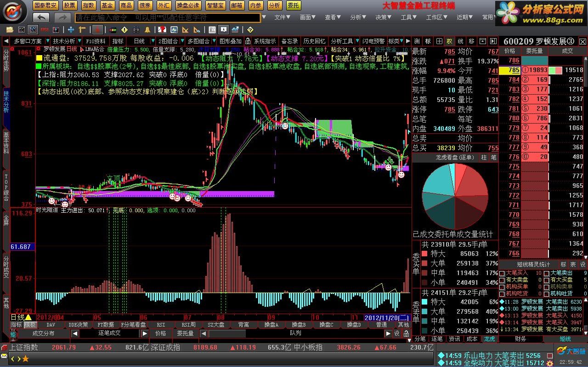Toggle the 大笔买入 checkbox

[x=502, y=273]
